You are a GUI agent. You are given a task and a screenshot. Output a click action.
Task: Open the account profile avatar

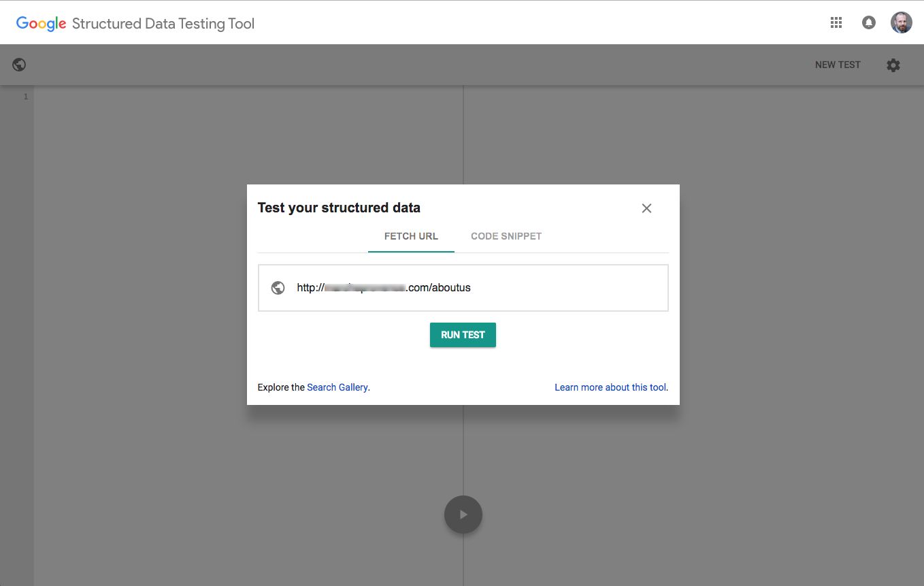pyautogui.click(x=902, y=22)
